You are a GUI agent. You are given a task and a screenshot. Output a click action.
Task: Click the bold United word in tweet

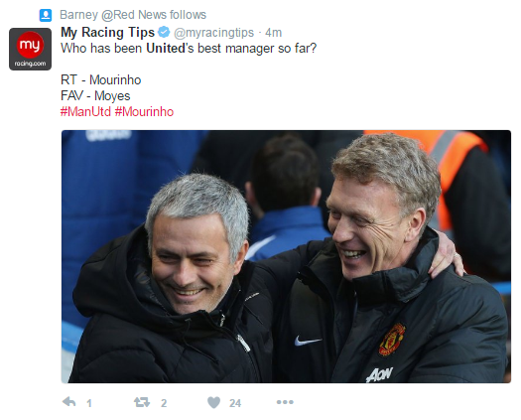tap(166, 49)
